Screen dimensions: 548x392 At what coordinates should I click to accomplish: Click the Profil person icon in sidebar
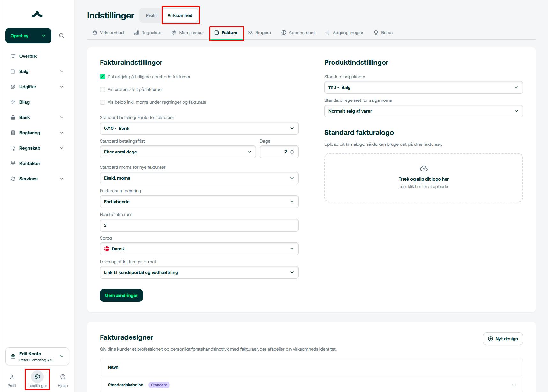tap(12, 377)
